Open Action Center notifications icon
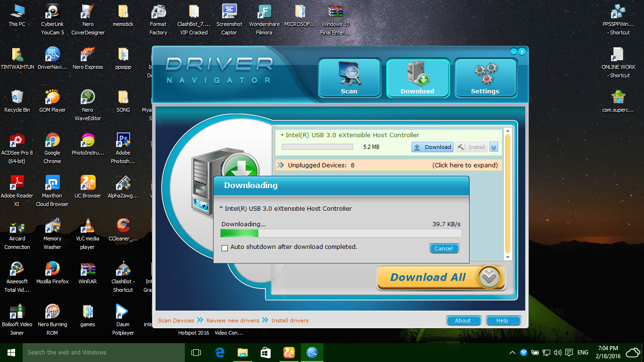This screenshot has height=362, width=644. point(569,353)
